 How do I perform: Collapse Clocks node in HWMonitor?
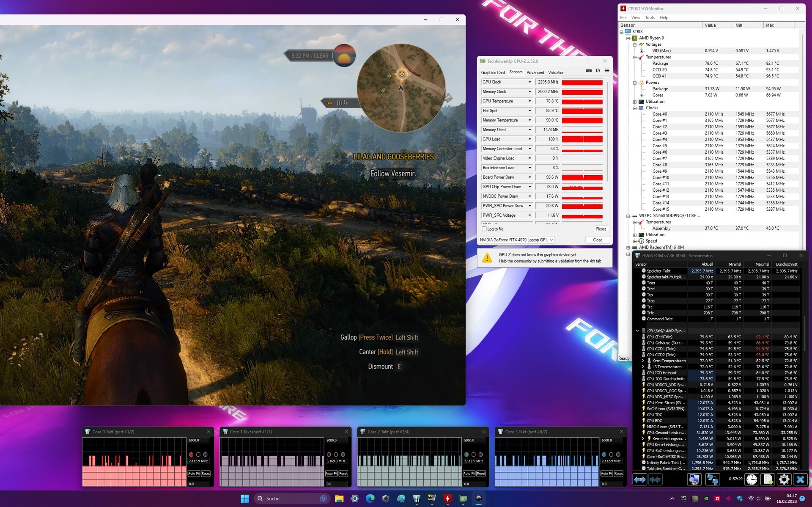(x=635, y=108)
